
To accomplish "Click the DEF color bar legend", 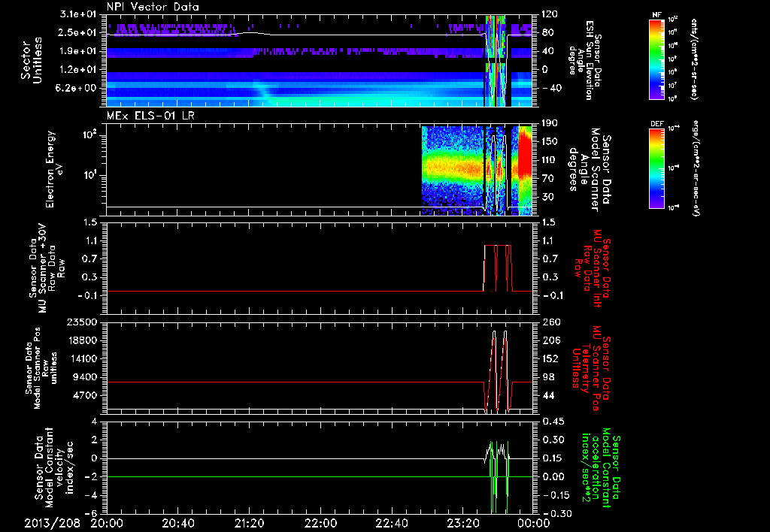I will click(x=656, y=168).
